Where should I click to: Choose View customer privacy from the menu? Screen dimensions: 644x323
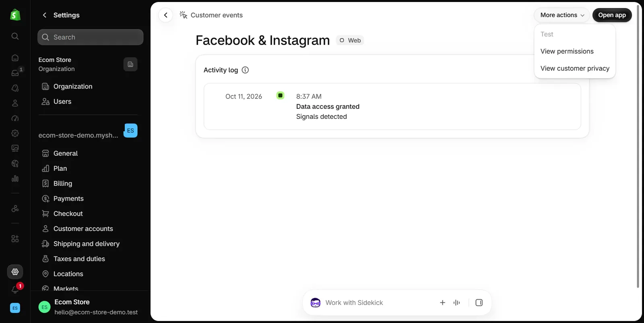click(x=575, y=68)
